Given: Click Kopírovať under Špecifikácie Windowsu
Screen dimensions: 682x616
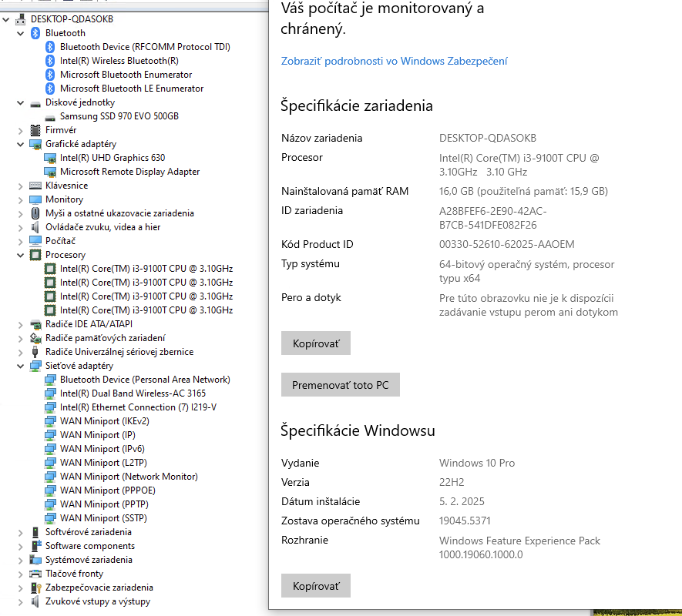Looking at the screenshot, I should (316, 585).
